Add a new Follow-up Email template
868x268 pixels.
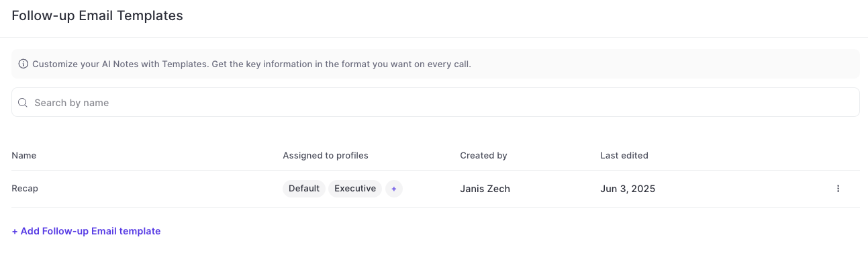86,231
